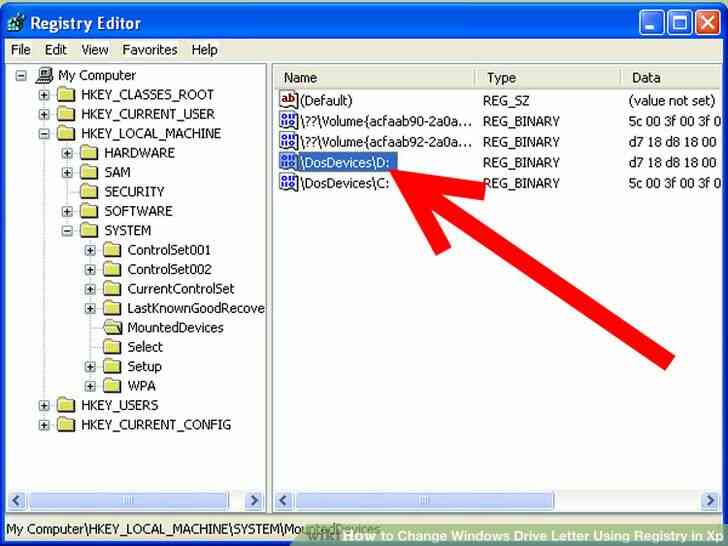The image size is (728, 546).
Task: Click the tree pane horizontal scrollbar thumb
Action: (x=128, y=500)
